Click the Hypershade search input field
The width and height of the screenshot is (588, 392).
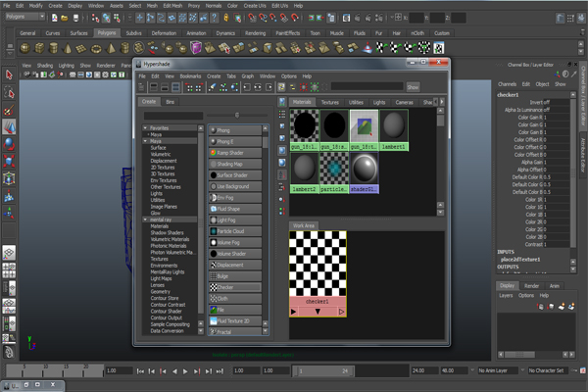coord(367,87)
